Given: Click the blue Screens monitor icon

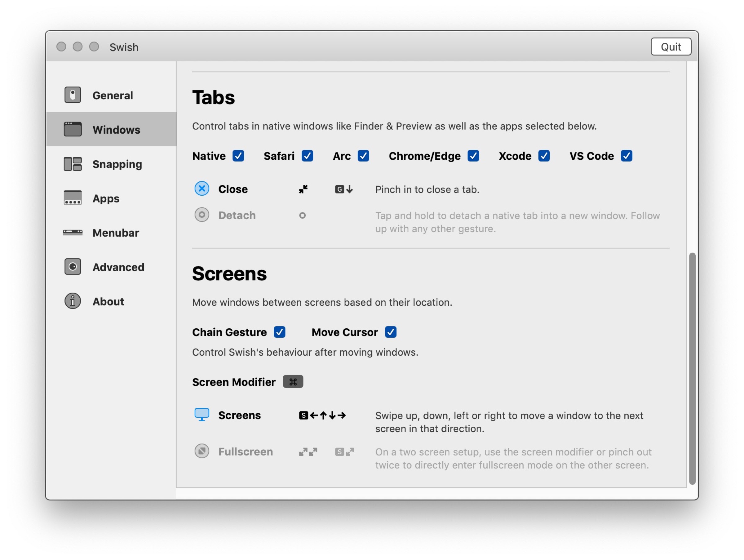Looking at the screenshot, I should 202,415.
